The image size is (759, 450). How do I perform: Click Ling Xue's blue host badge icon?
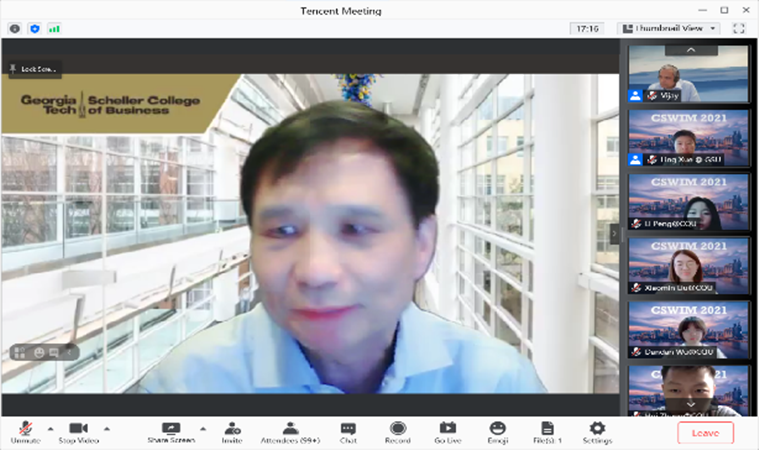pos(636,159)
